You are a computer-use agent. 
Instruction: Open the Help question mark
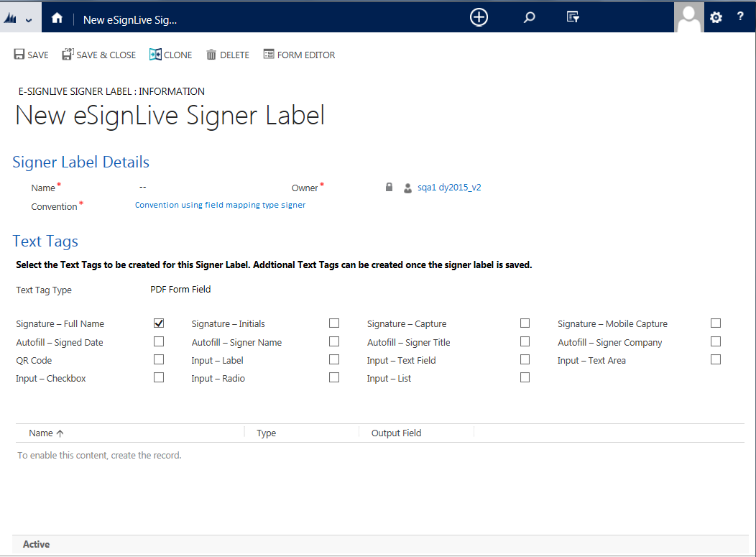tap(740, 17)
